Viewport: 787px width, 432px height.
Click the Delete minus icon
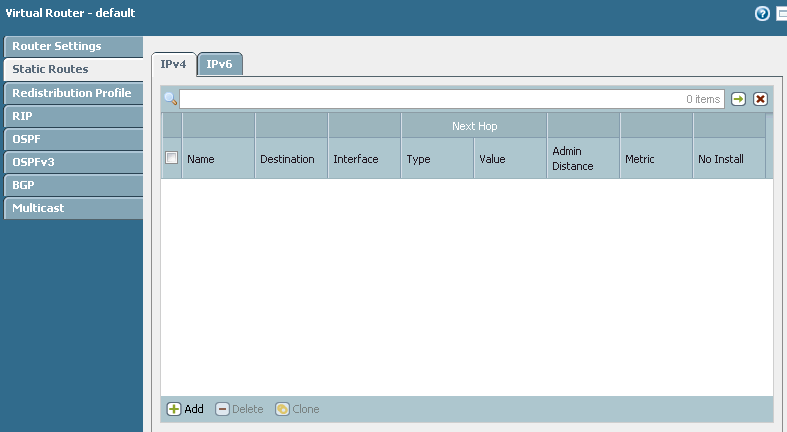pos(222,409)
